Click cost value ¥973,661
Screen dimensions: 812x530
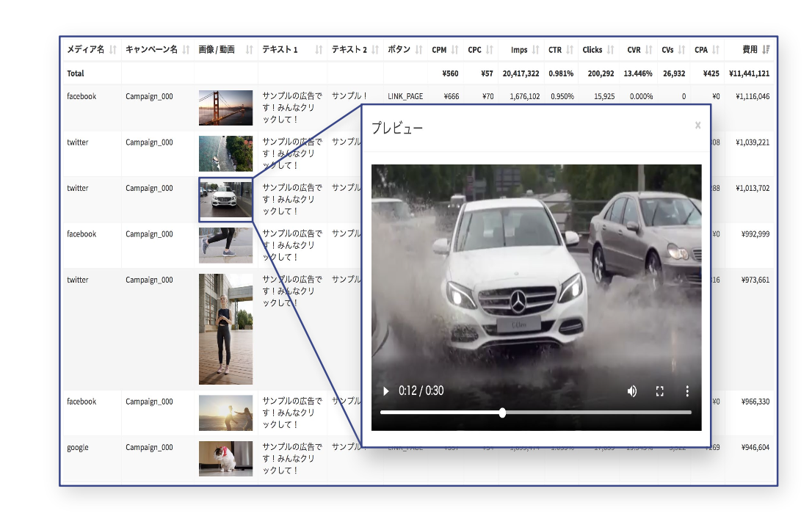[755, 280]
